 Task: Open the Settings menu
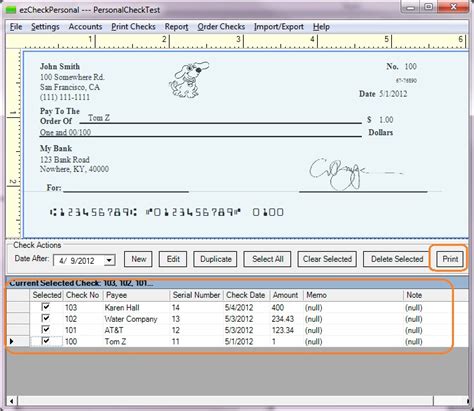point(45,27)
